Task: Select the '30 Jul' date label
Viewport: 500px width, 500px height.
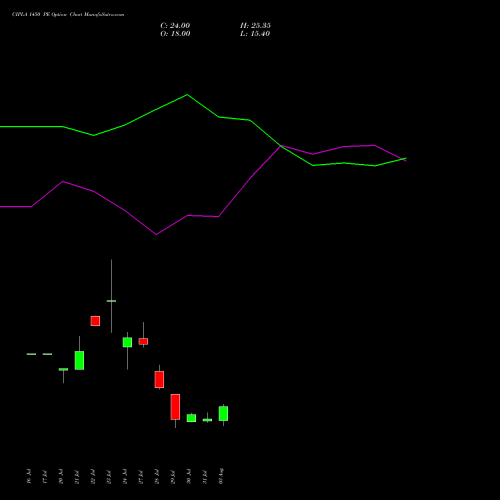Action: (189, 476)
